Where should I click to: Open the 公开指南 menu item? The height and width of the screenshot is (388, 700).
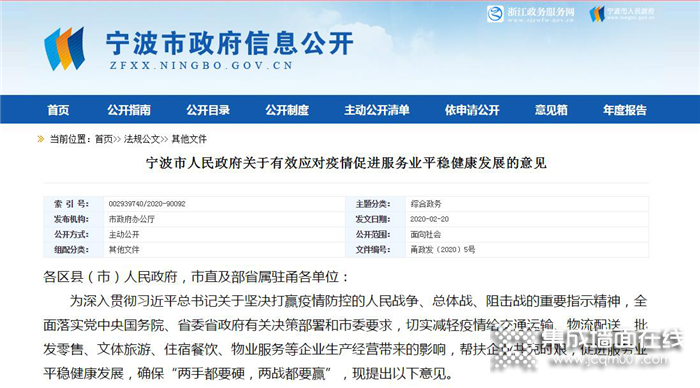pos(129,110)
